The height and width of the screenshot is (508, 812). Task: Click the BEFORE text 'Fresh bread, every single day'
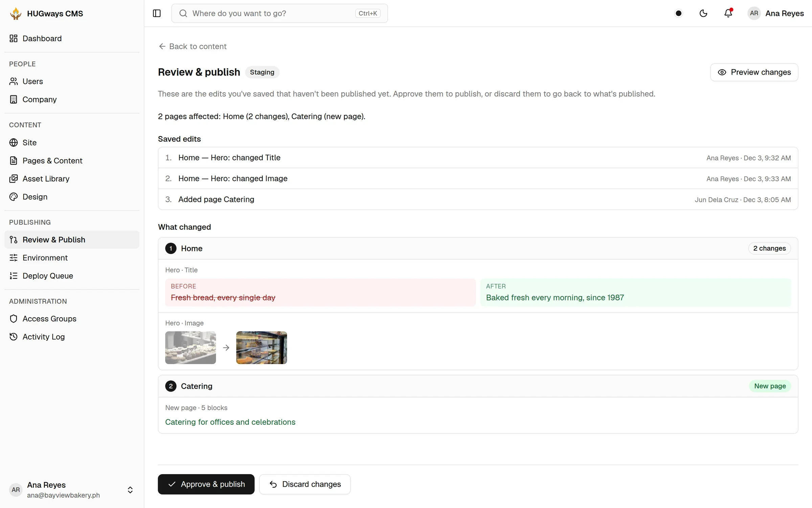[223, 298]
